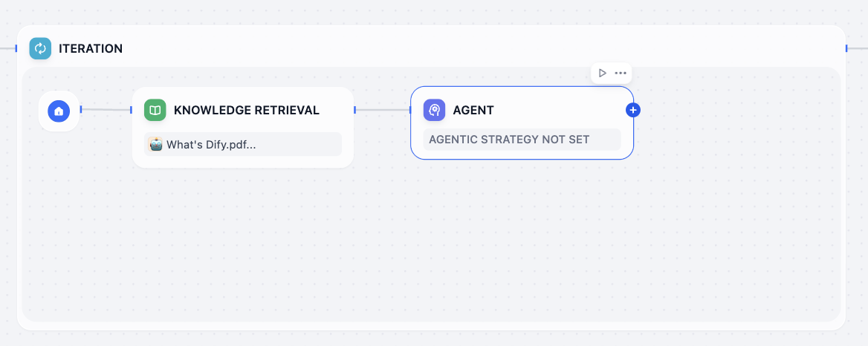Click the blue home start node icon
The width and height of the screenshot is (868, 346).
pyautogui.click(x=59, y=111)
